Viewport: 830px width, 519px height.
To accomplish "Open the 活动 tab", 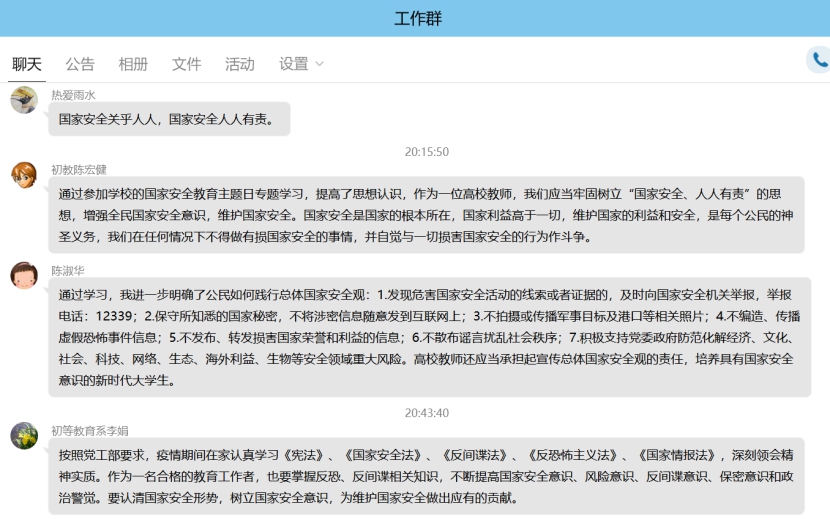I will pos(240,64).
